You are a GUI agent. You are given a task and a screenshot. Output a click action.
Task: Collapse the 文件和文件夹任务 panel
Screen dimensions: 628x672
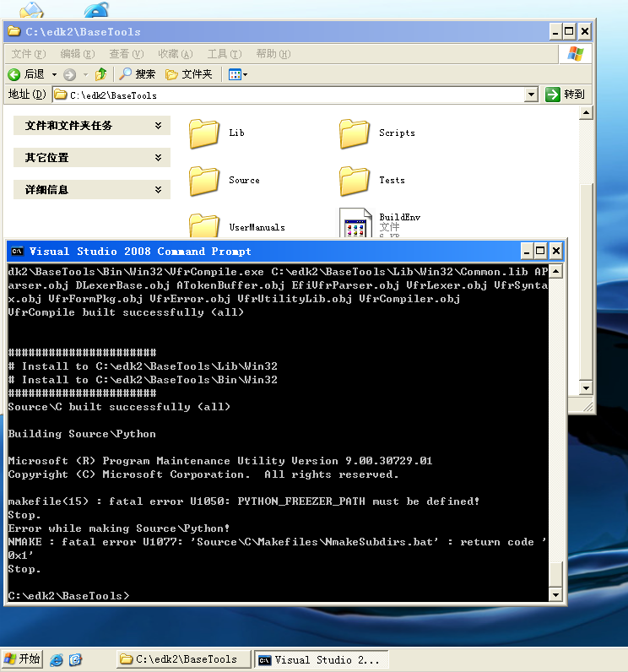tap(158, 126)
